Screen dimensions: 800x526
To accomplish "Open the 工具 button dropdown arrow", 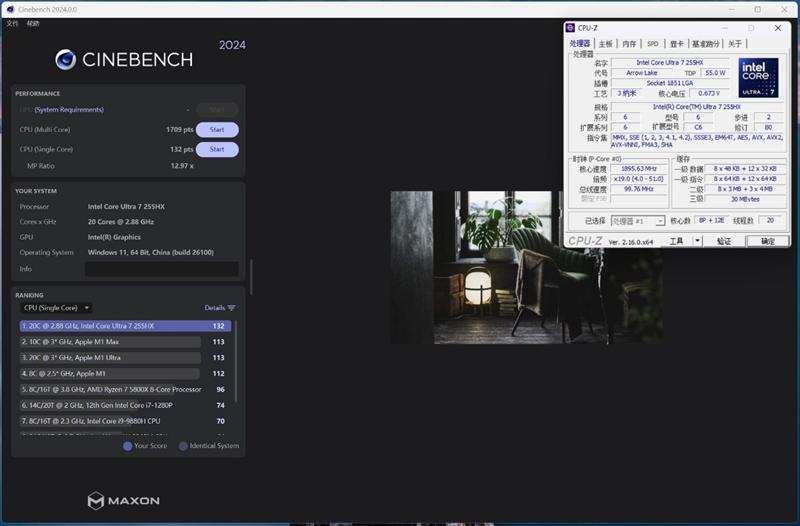I will click(696, 241).
